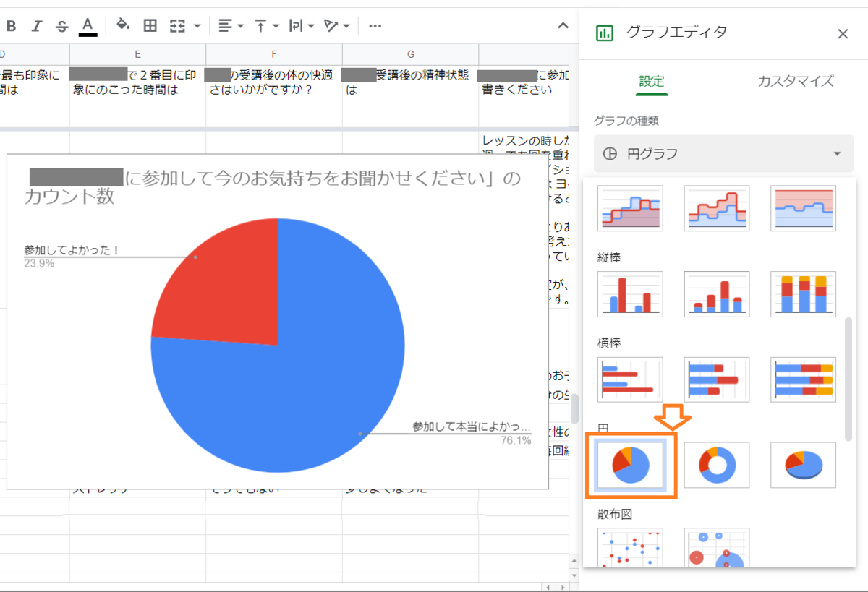Select the 100% stacked column chart
868x592 pixels.
[804, 294]
